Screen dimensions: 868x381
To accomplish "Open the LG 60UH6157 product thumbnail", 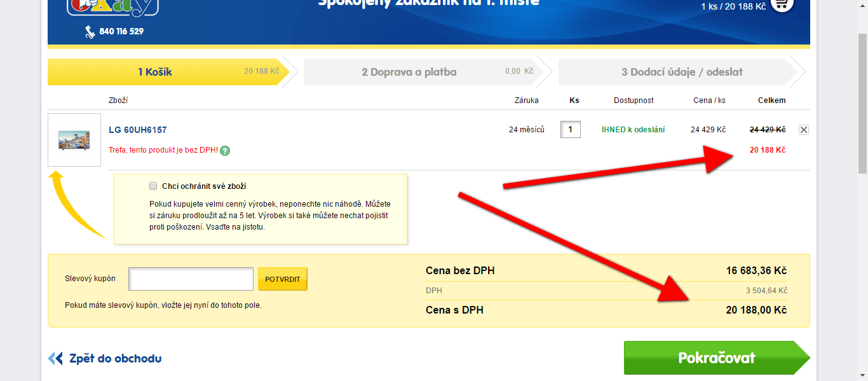I will pyautogui.click(x=74, y=140).
